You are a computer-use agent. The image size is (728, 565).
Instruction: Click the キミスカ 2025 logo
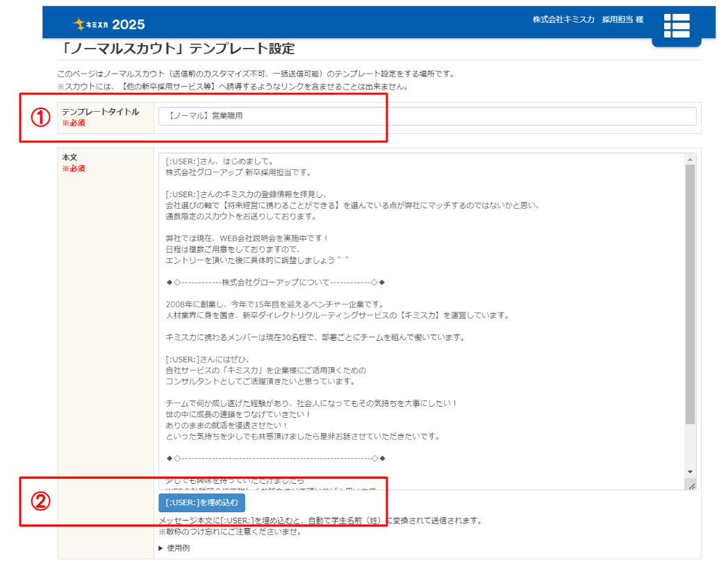point(108,24)
